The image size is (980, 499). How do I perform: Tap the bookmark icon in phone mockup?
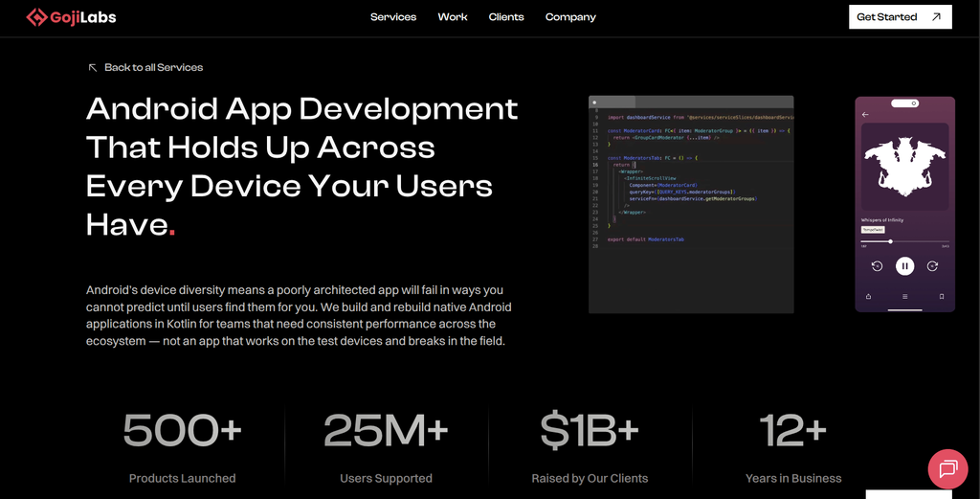(942, 296)
